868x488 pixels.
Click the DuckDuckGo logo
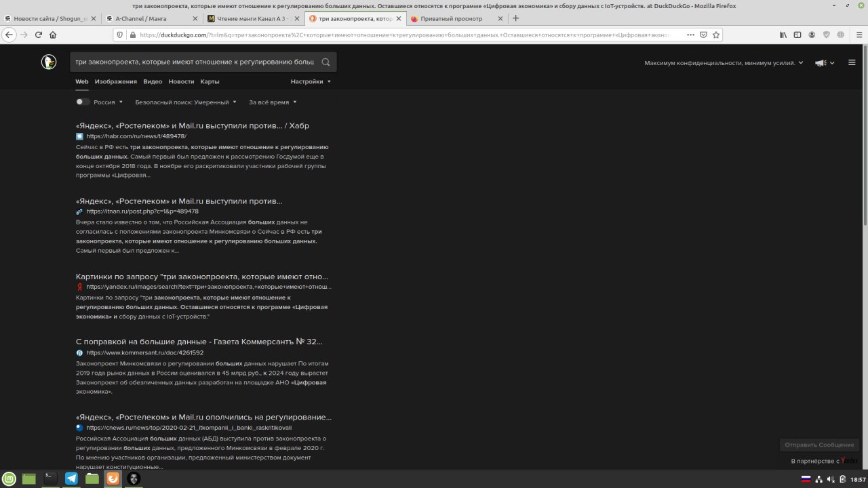48,62
